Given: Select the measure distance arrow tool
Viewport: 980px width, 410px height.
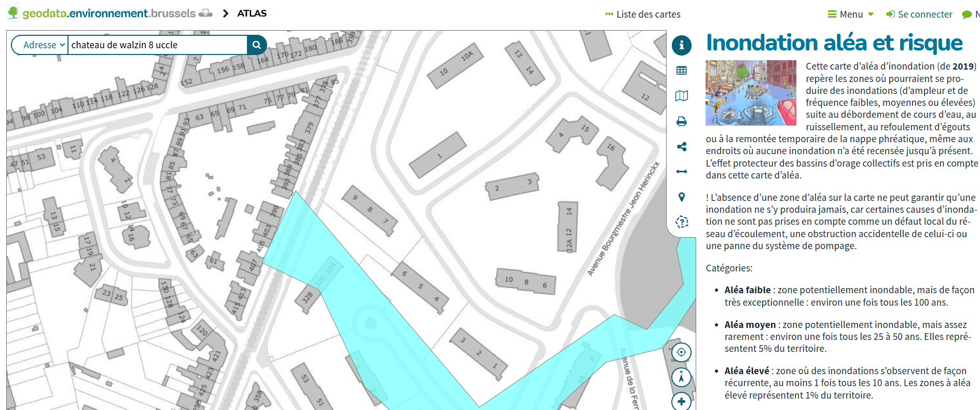Looking at the screenshot, I should tap(681, 172).
